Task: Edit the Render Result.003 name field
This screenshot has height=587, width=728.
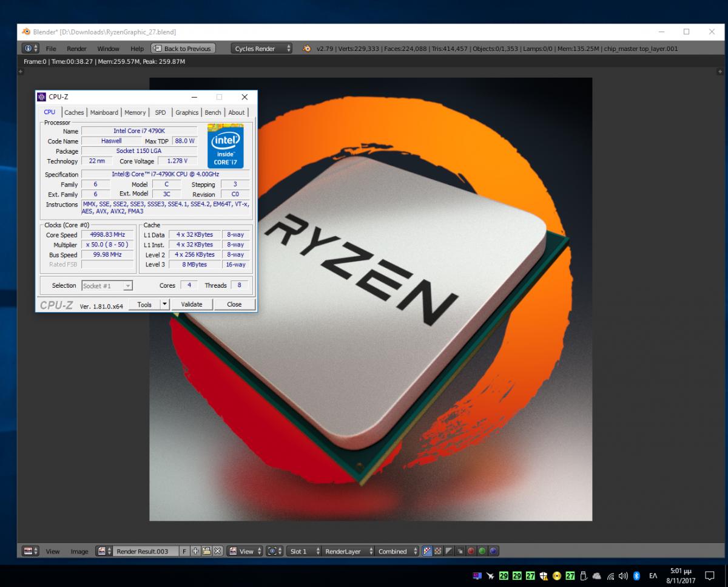Action: (146, 551)
